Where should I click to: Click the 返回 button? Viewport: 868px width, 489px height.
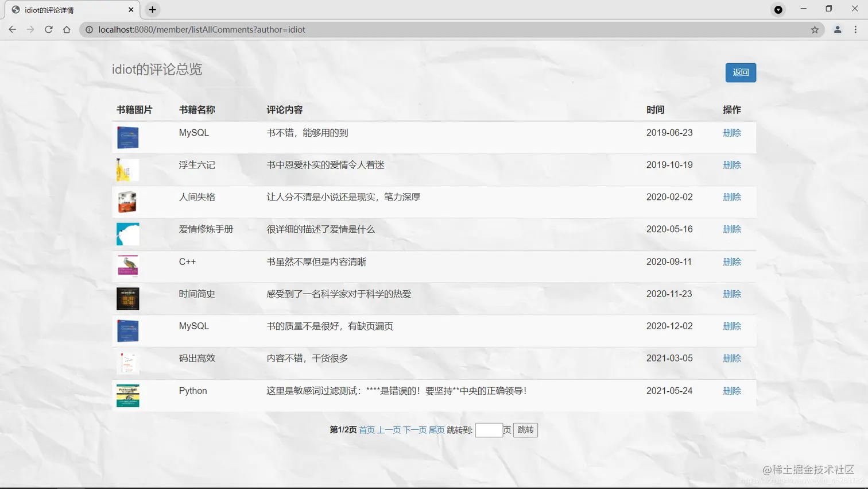pos(740,72)
